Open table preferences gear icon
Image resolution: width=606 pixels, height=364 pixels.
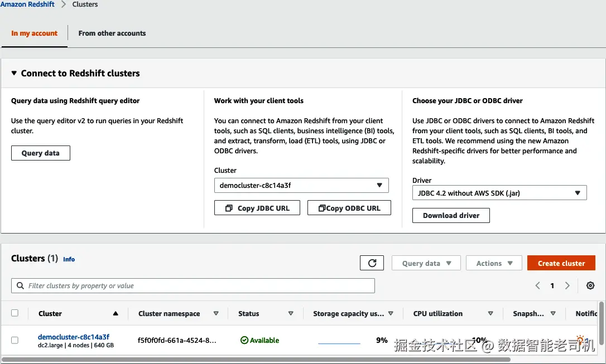coord(590,286)
